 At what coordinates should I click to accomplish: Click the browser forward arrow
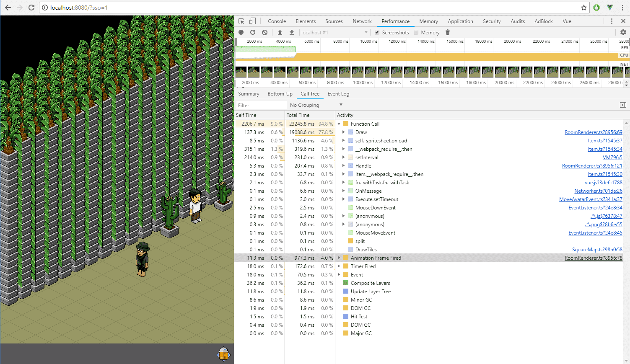coord(19,8)
